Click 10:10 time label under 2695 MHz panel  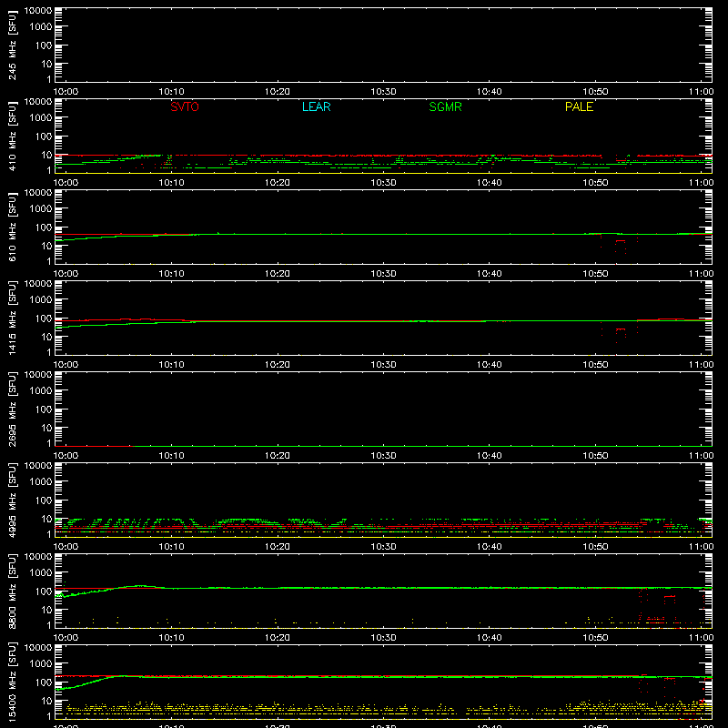click(x=172, y=456)
